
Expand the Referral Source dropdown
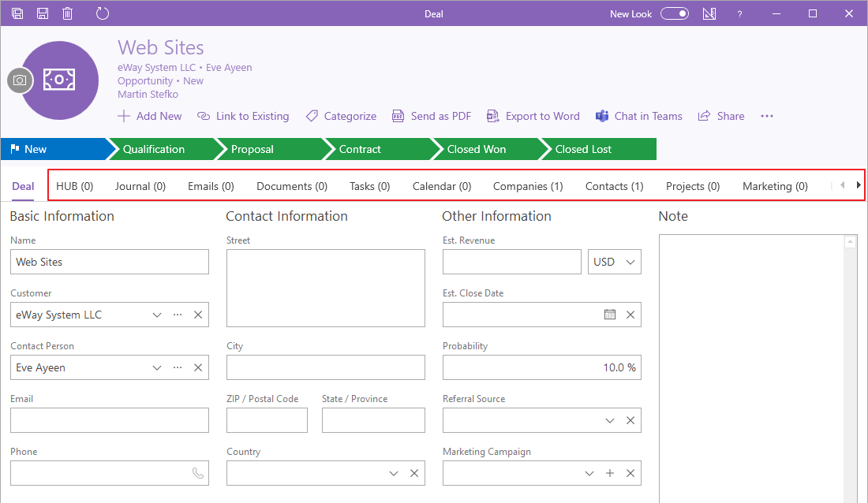610,420
